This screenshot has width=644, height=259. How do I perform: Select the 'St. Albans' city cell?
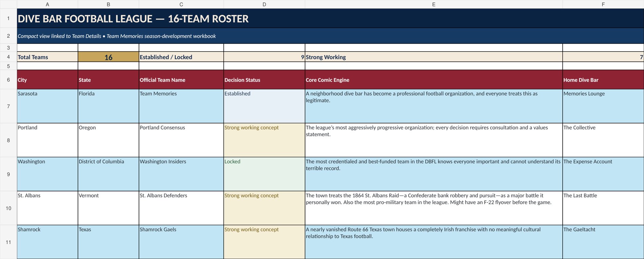coord(47,208)
